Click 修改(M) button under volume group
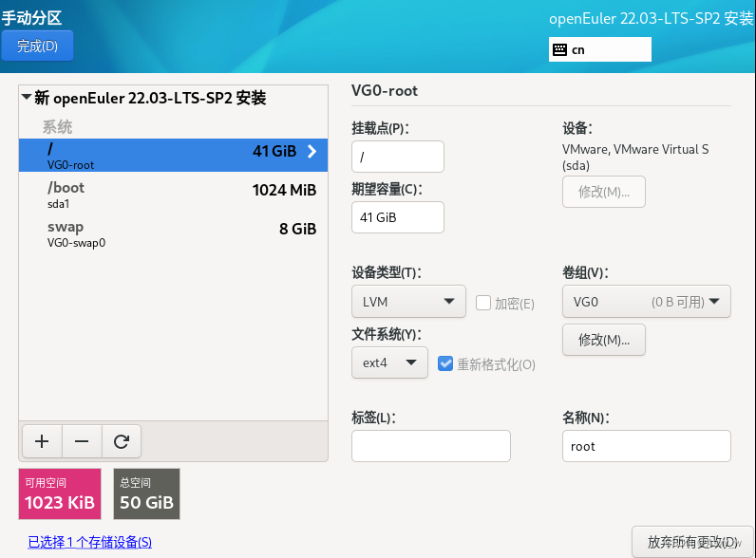The height and width of the screenshot is (558, 756). pyautogui.click(x=604, y=340)
